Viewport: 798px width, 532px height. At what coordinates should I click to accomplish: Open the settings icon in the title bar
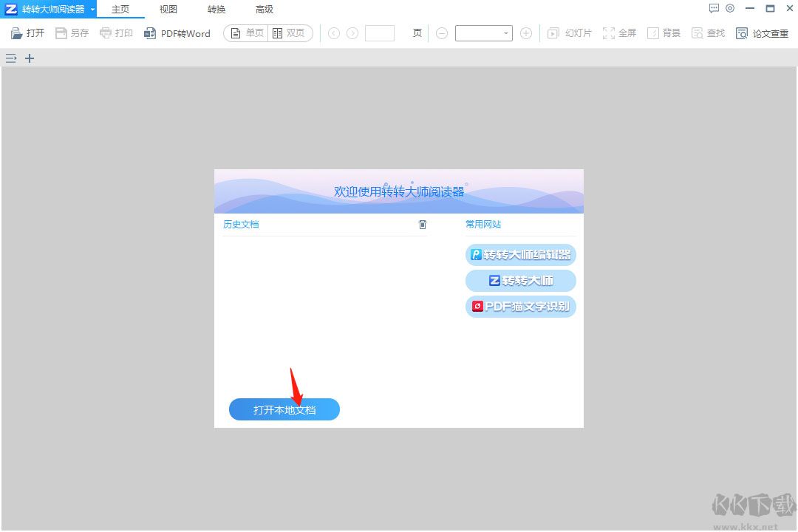[x=730, y=9]
